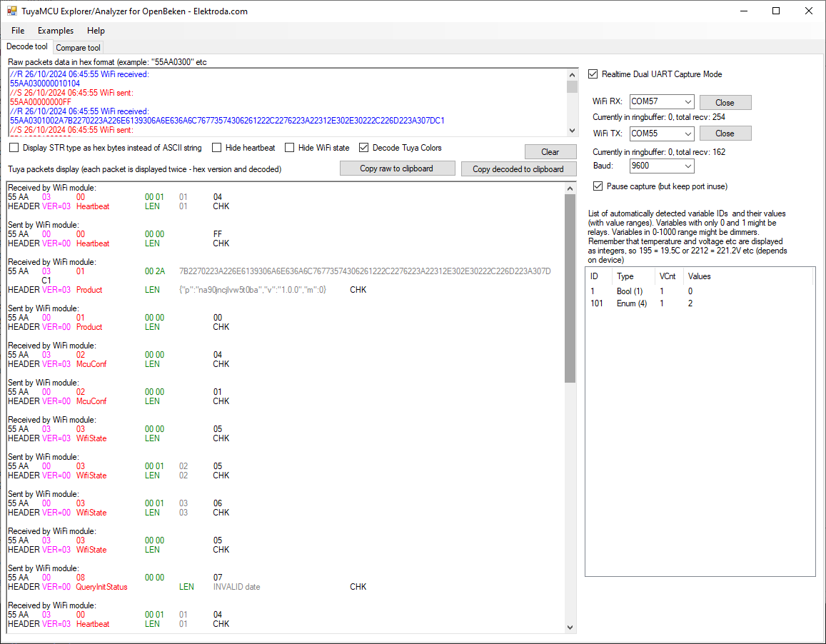Screen dimensions: 826x644
Task: Close the WiFi RX port connection
Action: pos(725,102)
